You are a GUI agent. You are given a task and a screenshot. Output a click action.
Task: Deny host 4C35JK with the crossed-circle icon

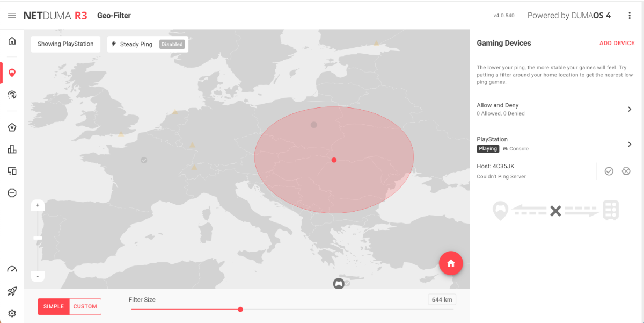point(626,171)
